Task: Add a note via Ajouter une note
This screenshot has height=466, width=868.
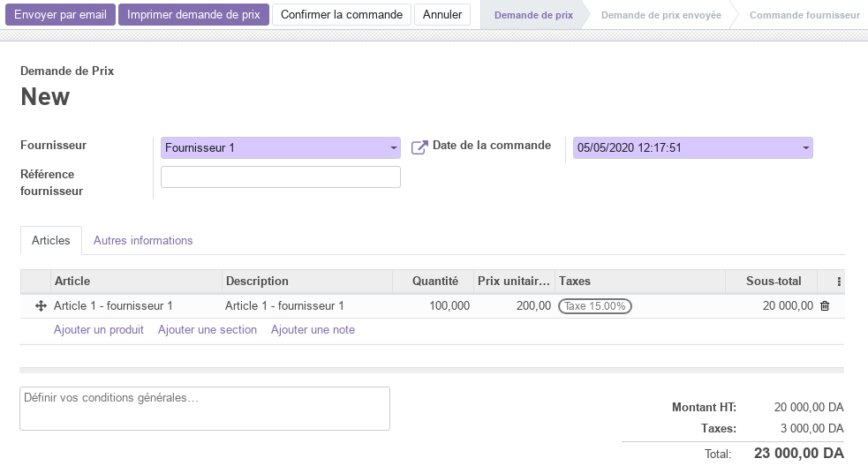Action: 313,329
